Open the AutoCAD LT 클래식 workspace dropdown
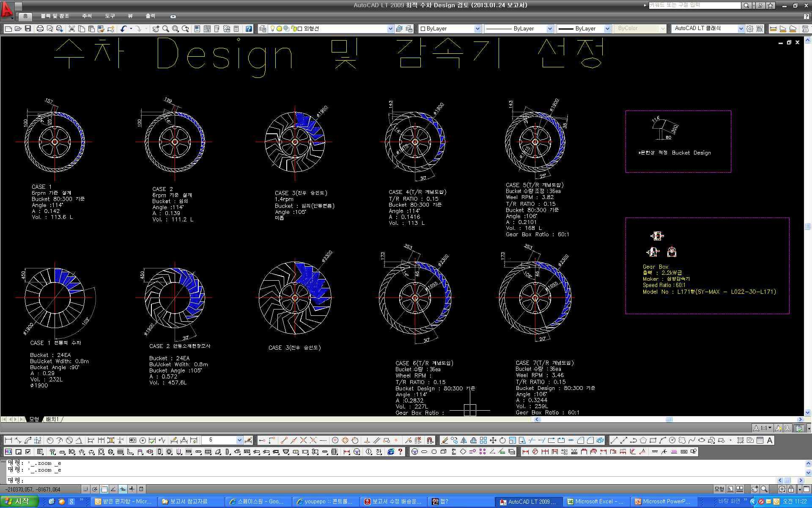Image resolution: width=812 pixels, height=508 pixels. click(741, 29)
